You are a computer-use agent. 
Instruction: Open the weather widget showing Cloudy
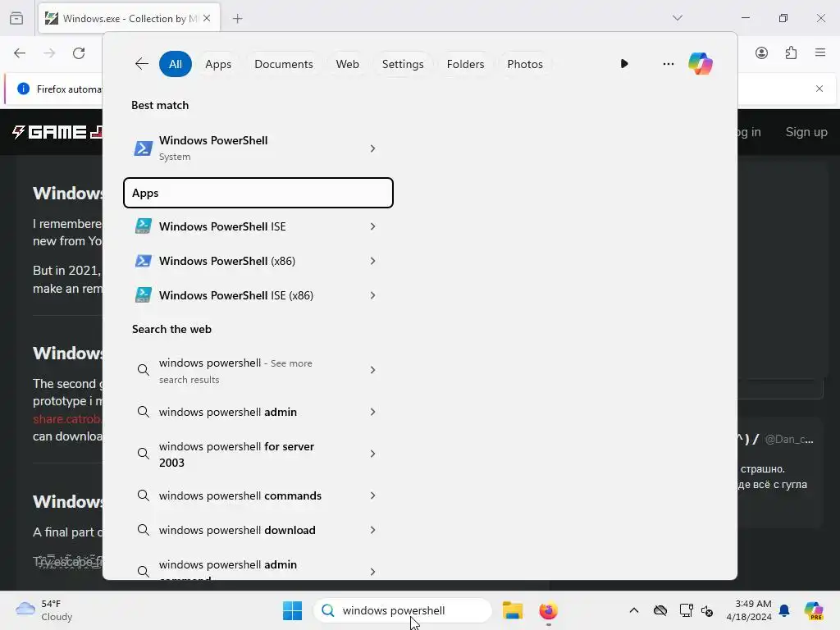[44, 610]
